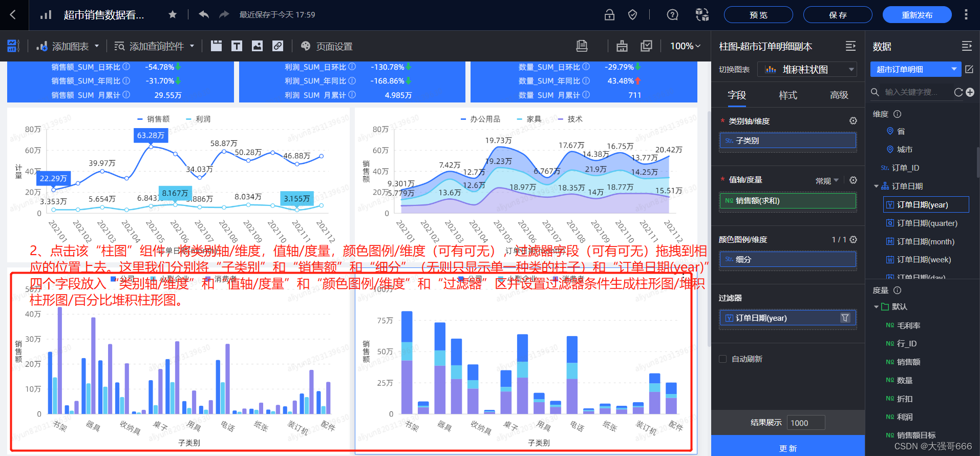Click the gift box icon in the toolbar

tap(622, 46)
